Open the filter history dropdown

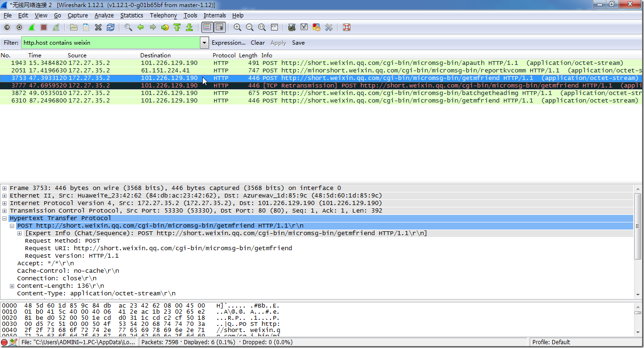point(204,43)
